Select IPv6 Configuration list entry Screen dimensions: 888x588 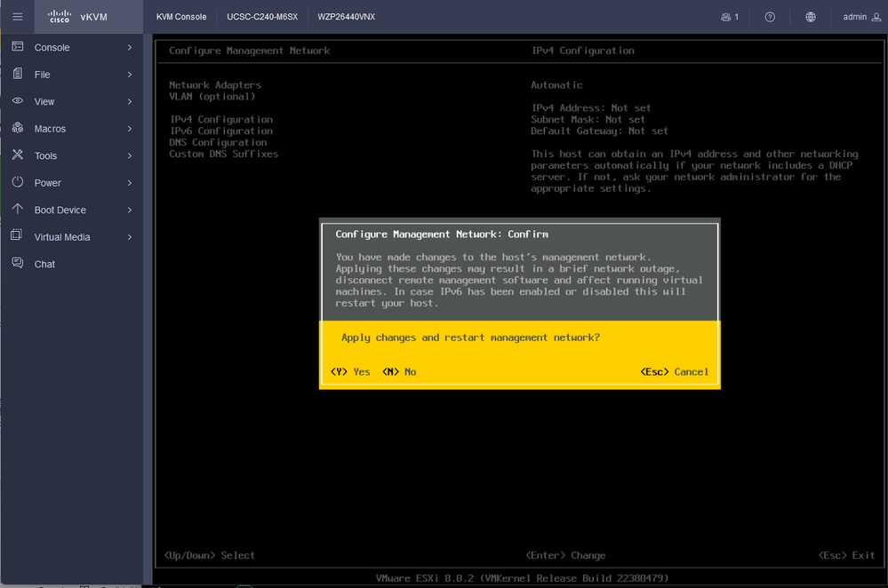tap(221, 131)
